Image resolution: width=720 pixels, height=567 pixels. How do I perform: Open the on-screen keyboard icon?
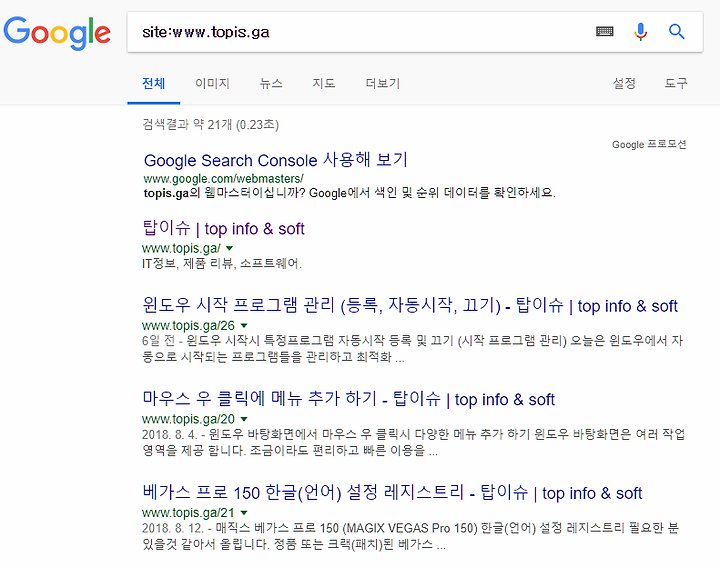click(604, 31)
